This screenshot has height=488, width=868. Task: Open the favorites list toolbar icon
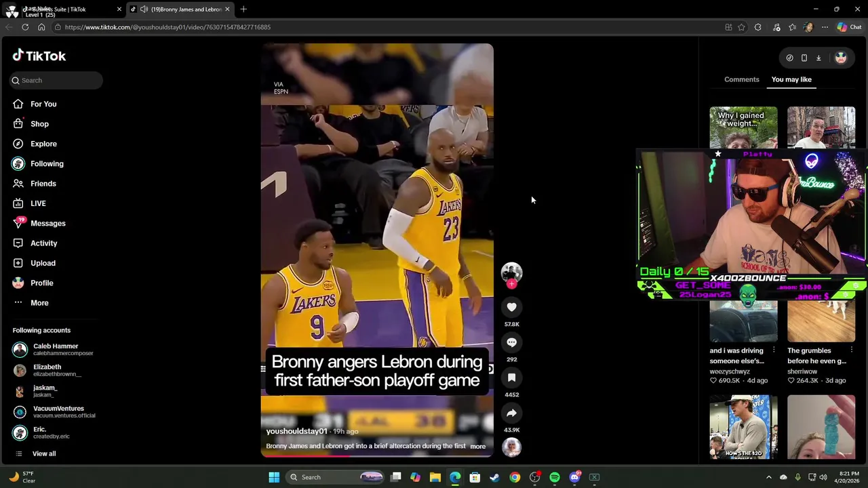(792, 27)
